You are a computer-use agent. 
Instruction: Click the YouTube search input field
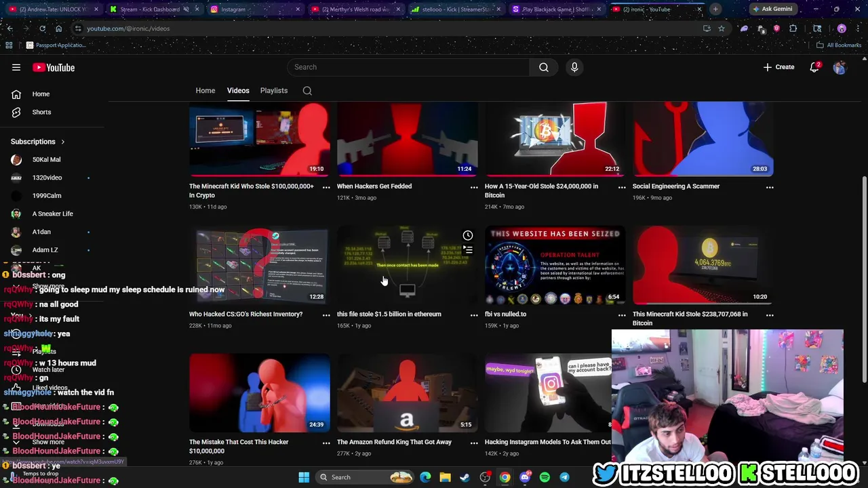pyautogui.click(x=409, y=67)
